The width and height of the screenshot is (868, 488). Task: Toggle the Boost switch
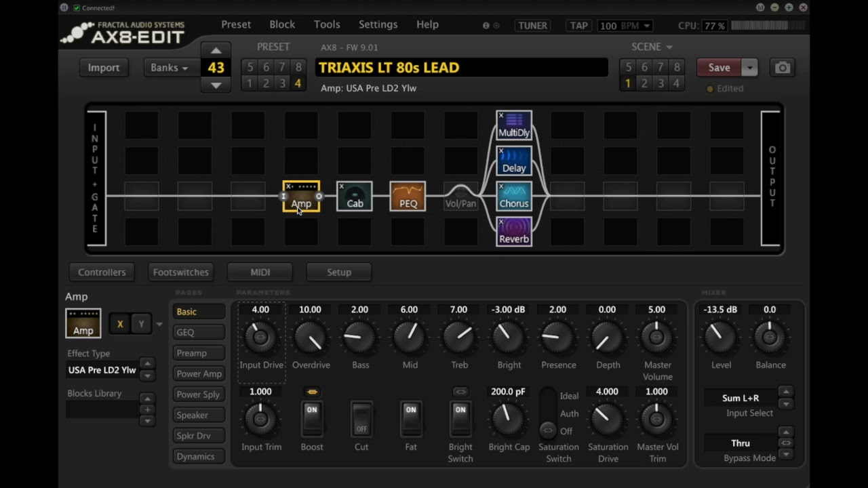(311, 419)
